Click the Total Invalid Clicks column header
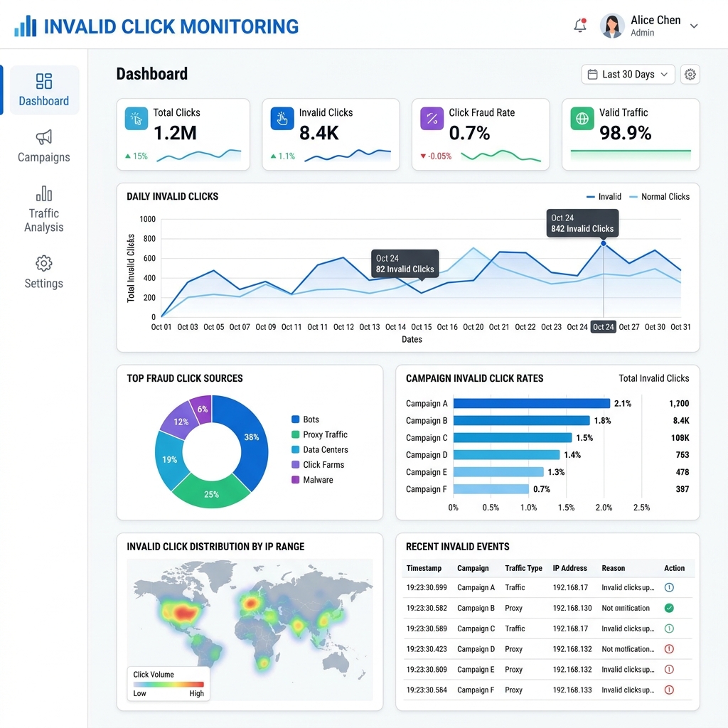The width and height of the screenshot is (728, 728). [x=654, y=378]
